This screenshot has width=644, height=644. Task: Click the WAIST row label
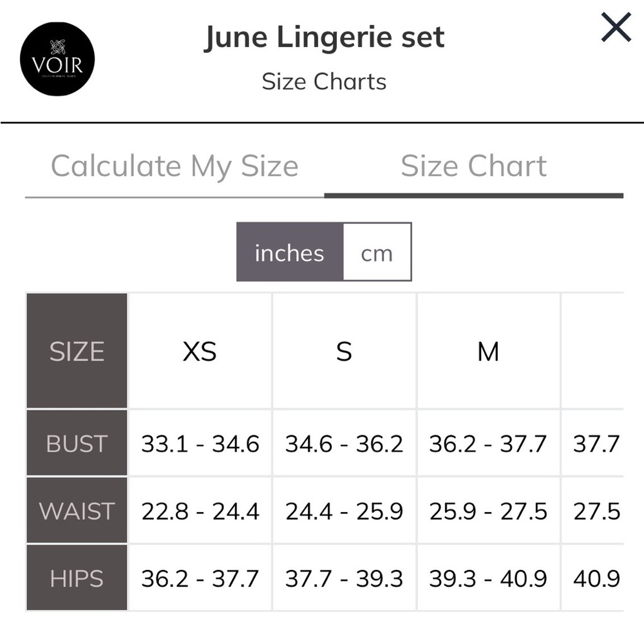pos(77,511)
